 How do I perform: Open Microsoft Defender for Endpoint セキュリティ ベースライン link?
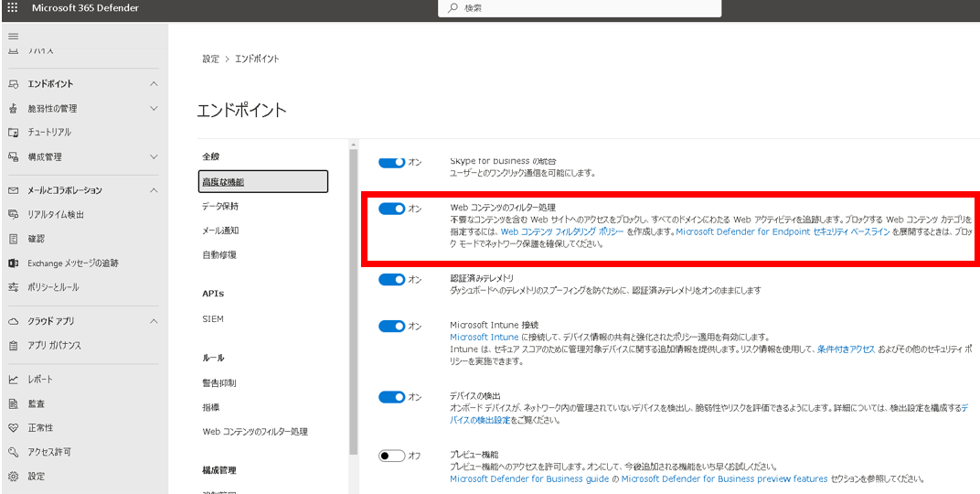coord(783,231)
